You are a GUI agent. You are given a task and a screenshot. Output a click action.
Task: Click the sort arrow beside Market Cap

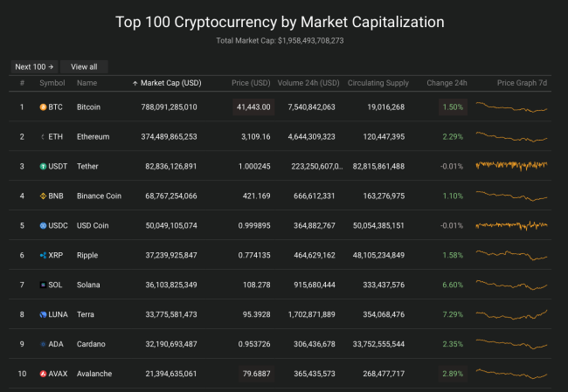135,83
